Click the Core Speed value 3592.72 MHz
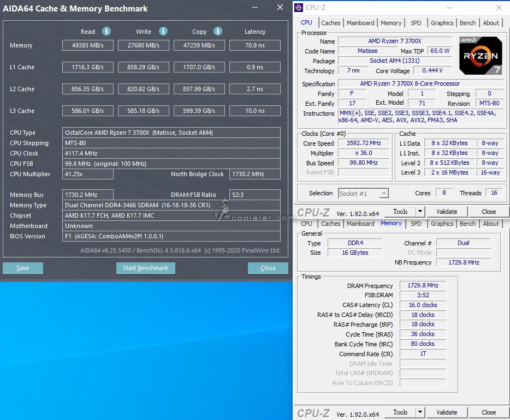Viewport: 510px width, 420px height. click(364, 143)
